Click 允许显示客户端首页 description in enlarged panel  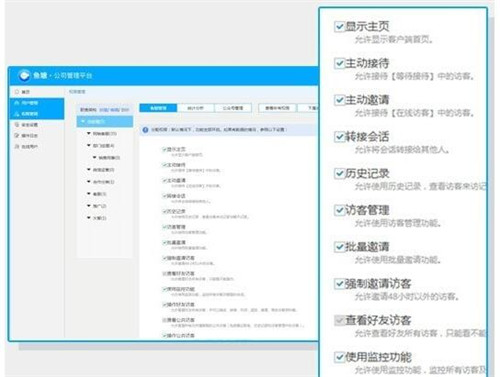(x=394, y=40)
